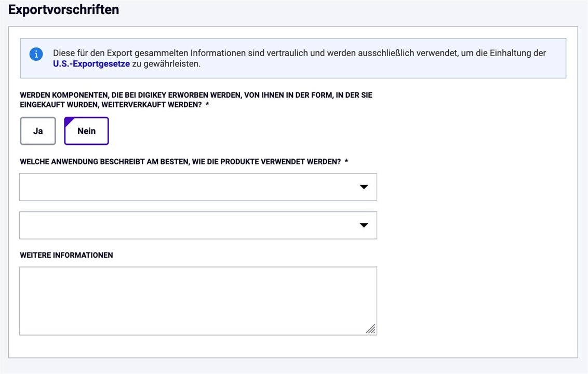Screen dimensions: 588x374
Task: Click the blue info circle icon
Action: point(36,54)
